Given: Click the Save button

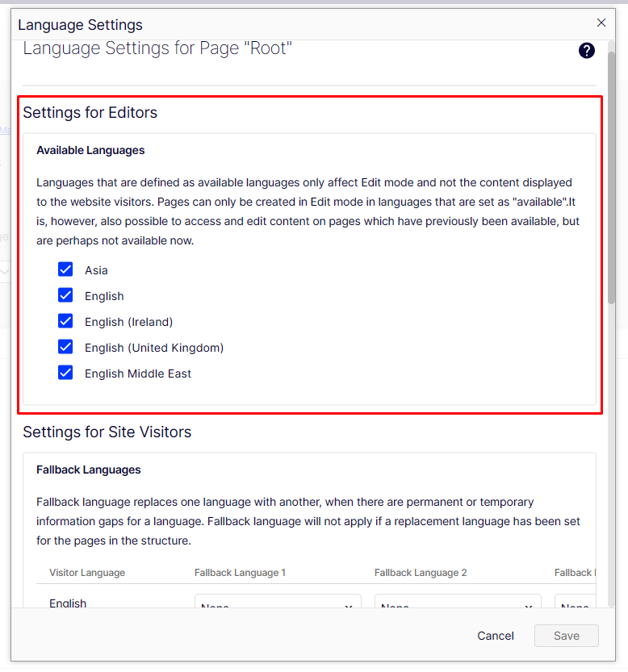Looking at the screenshot, I should pyautogui.click(x=567, y=636).
